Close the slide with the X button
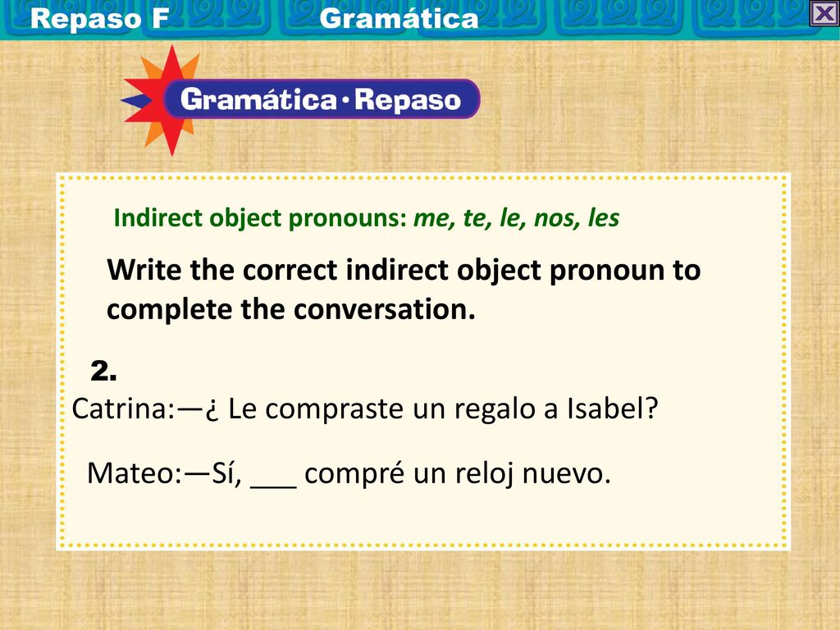This screenshot has width=840, height=630. (x=824, y=13)
